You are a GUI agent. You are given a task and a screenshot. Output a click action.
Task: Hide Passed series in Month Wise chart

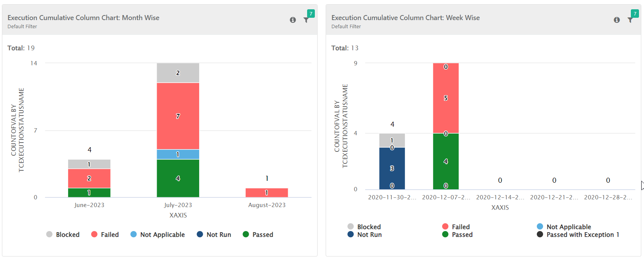(x=258, y=235)
